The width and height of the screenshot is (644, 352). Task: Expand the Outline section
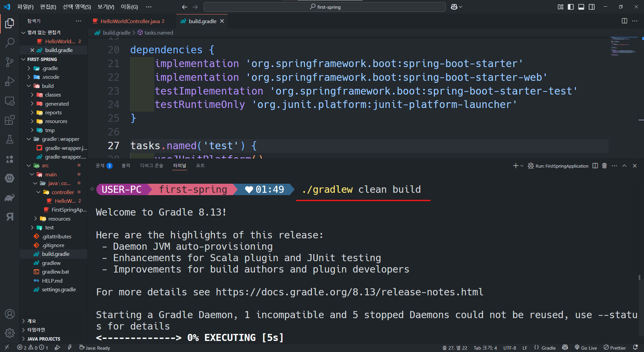32,321
